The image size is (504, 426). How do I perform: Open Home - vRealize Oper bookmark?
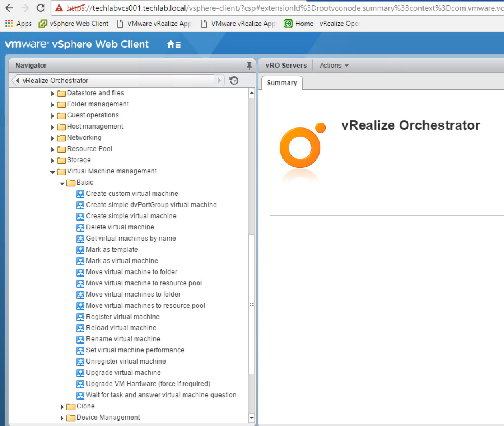click(322, 24)
